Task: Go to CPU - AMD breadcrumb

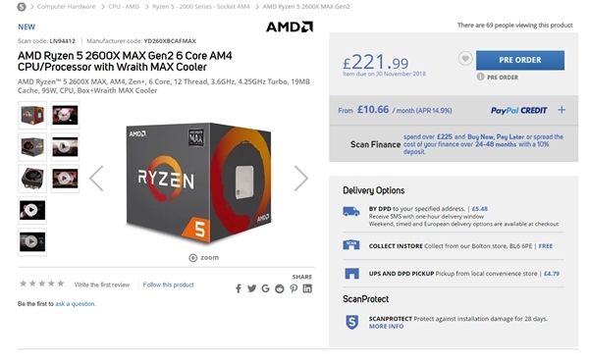Action: (124, 7)
